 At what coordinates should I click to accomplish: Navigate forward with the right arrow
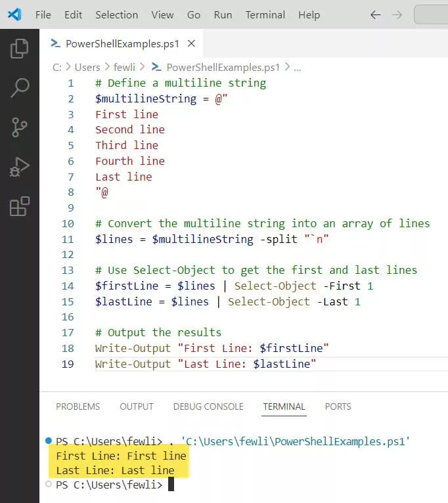397,14
